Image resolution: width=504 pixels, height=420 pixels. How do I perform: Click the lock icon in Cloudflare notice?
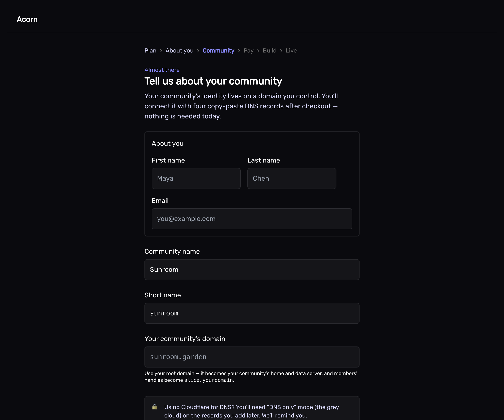(155, 407)
